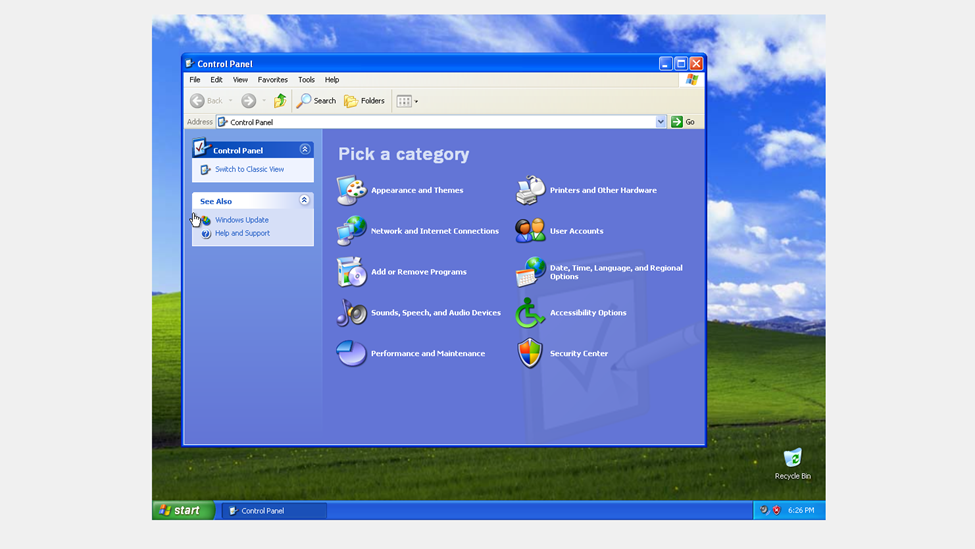The width and height of the screenshot is (975, 549).
Task: Collapse the See Also panel
Action: (305, 201)
